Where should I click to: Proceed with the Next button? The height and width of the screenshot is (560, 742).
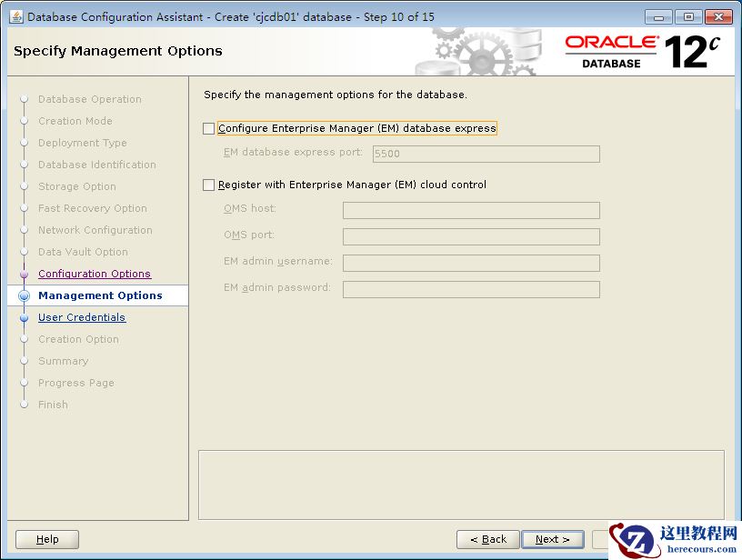[x=553, y=539]
